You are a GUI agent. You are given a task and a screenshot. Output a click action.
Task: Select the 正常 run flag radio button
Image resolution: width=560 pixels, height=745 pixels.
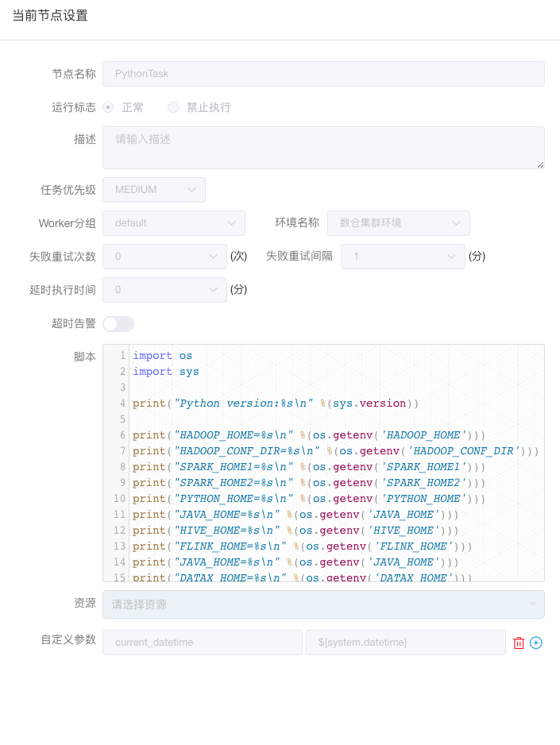click(108, 107)
